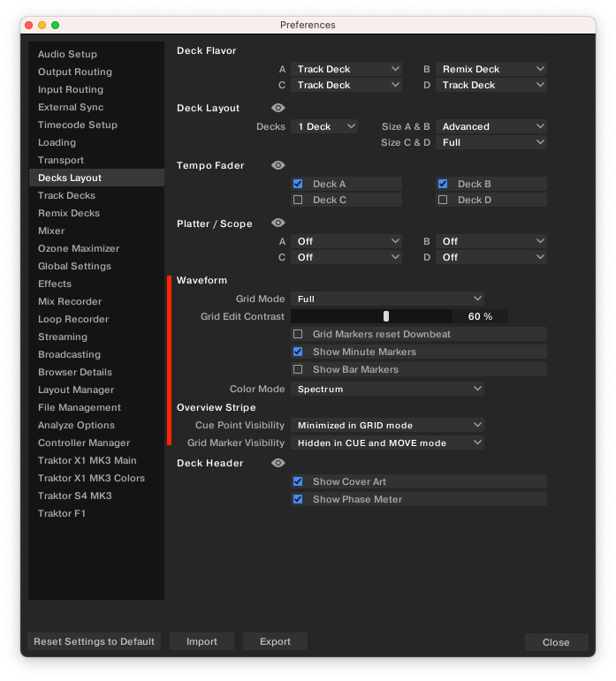616x681 pixels.
Task: Disable Show Phase Meter option
Action: [298, 499]
